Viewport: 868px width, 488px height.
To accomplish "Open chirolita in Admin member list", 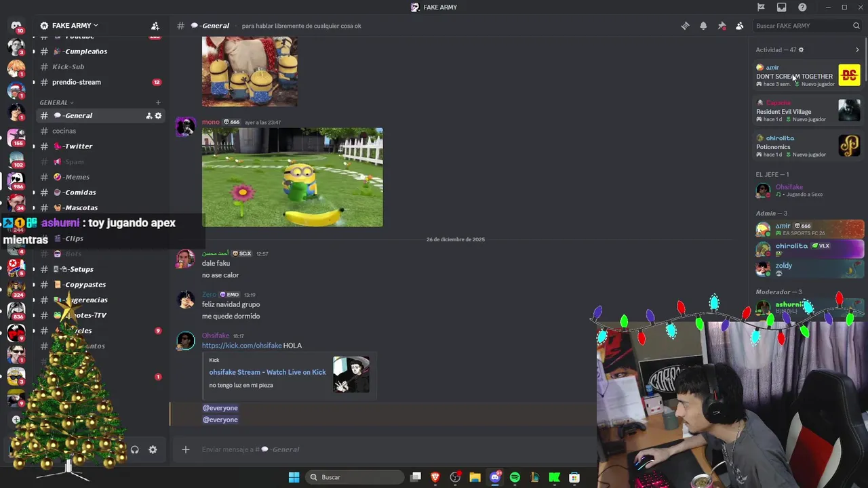I will pyautogui.click(x=810, y=249).
